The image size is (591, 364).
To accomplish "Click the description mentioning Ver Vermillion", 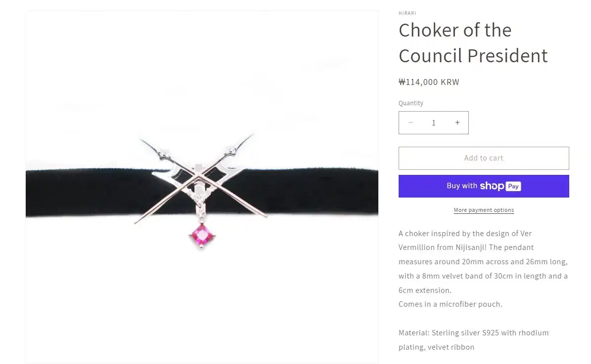I will coord(483,262).
